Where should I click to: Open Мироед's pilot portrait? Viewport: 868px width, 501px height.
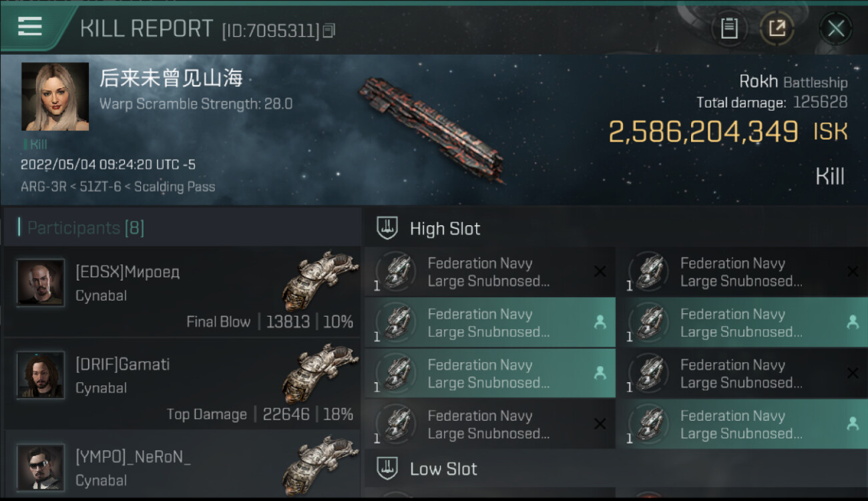tap(41, 283)
